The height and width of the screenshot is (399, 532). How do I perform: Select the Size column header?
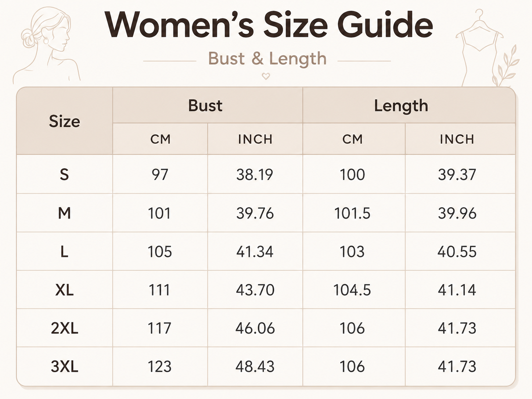(64, 121)
